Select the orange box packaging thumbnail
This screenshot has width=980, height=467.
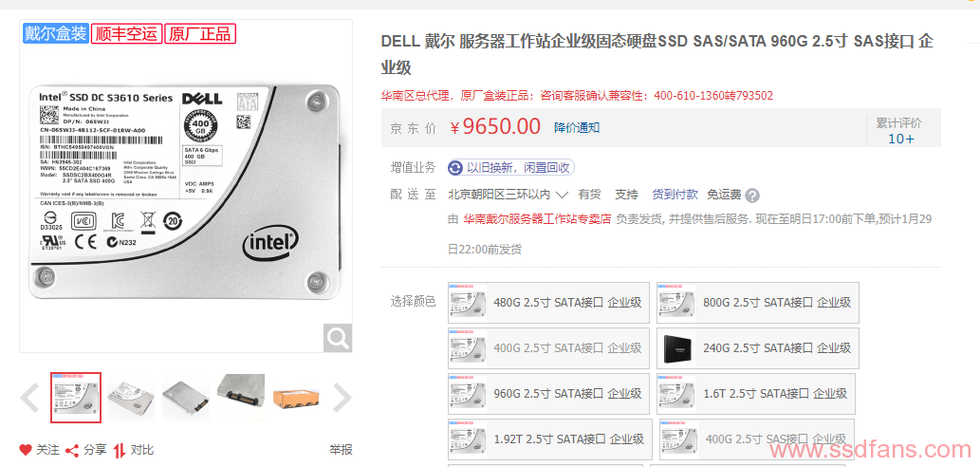click(296, 398)
